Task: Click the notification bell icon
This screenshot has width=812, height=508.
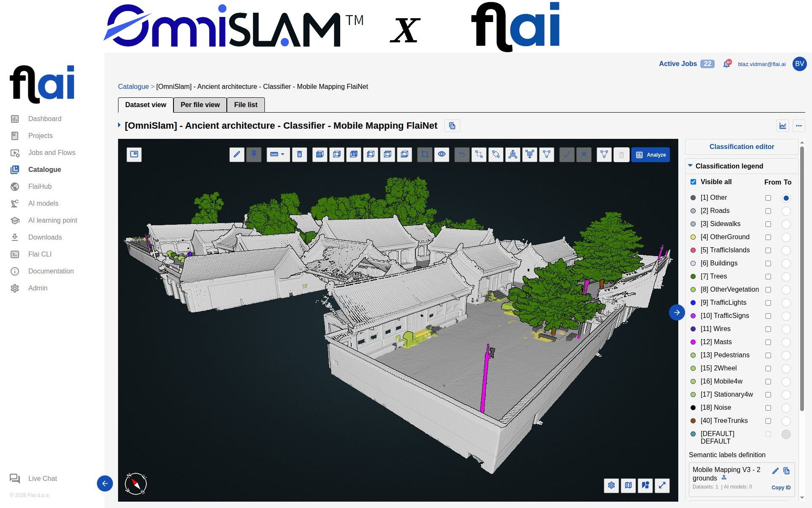Action: point(727,64)
